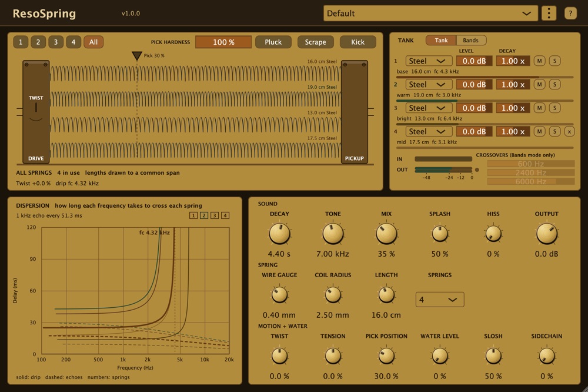Open the Default preset dropdown

click(430, 14)
